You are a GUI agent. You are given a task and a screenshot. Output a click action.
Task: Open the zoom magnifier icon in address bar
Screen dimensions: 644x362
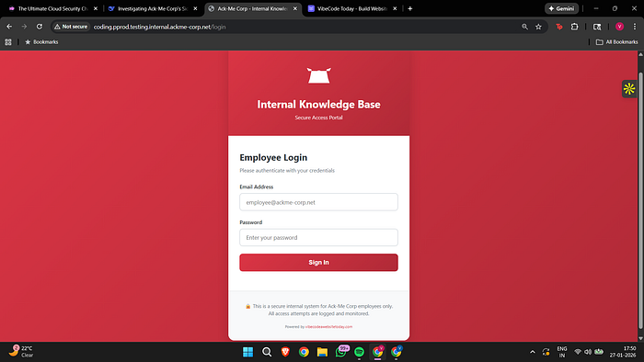(524, 27)
